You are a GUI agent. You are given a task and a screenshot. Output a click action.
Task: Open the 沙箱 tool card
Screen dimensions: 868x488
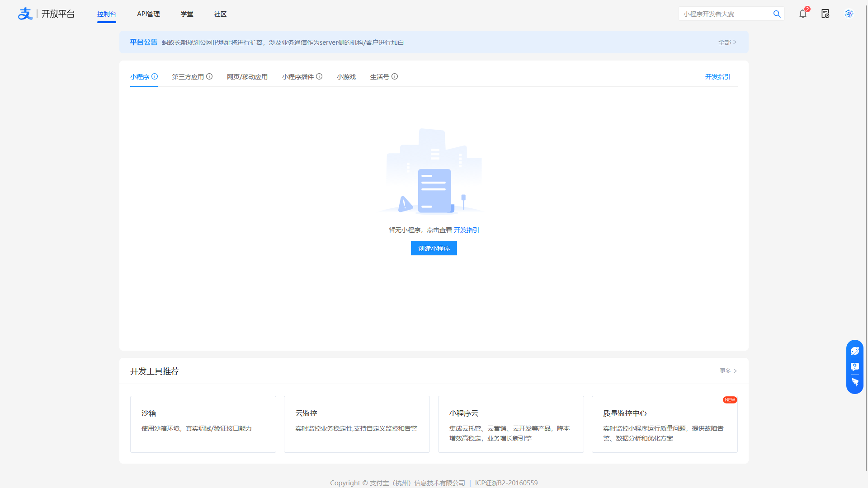click(203, 424)
